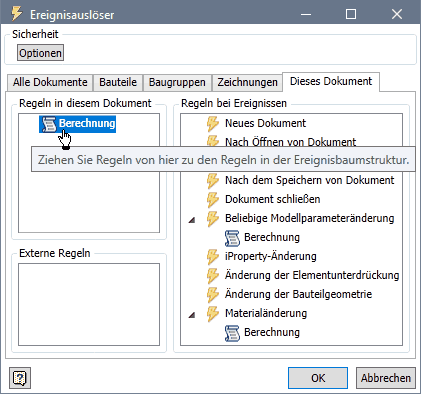This screenshot has height=394, width=421.
Task: Click the lightning icon beside iProperty-Änderung
Action: (213, 257)
